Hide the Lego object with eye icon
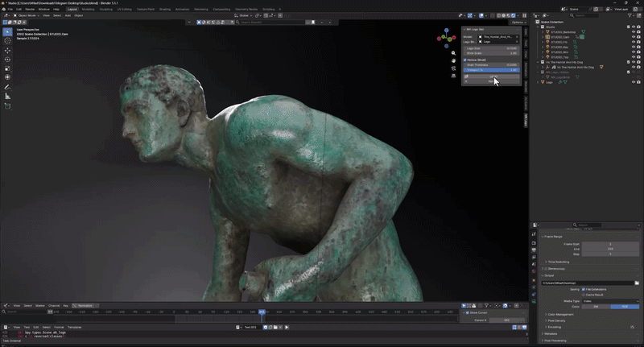644x347 pixels. [634, 82]
